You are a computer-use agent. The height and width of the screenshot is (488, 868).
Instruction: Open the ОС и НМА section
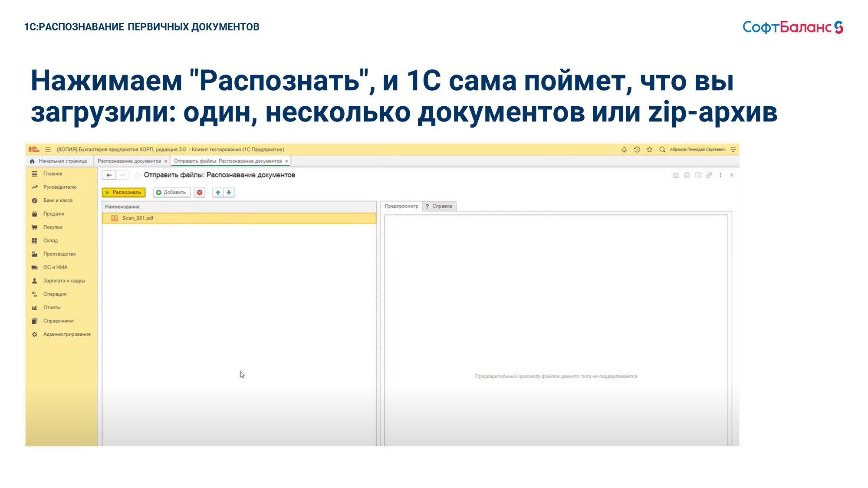pyautogui.click(x=55, y=267)
